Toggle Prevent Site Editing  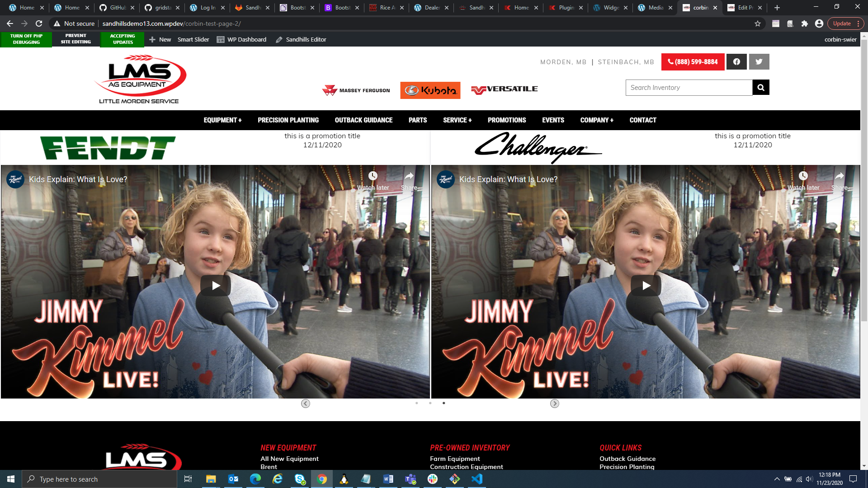click(x=76, y=39)
